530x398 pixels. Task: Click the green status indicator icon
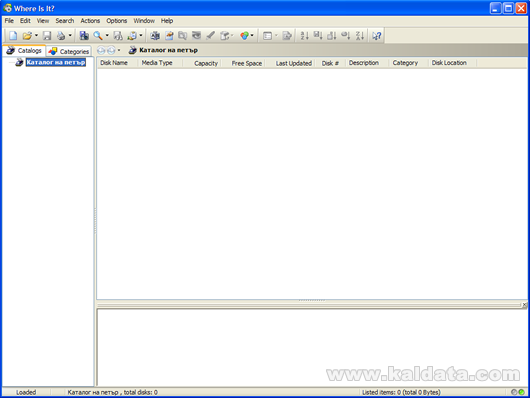[522, 392]
